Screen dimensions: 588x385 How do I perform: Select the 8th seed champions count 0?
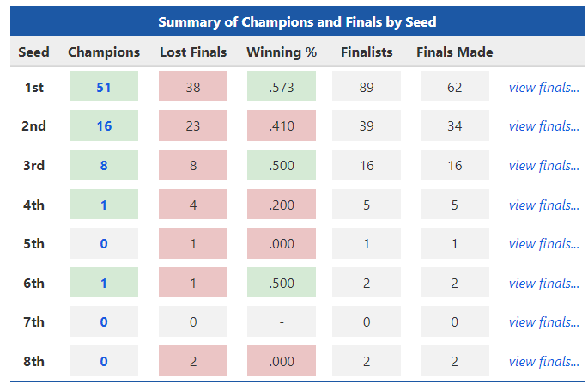tap(104, 361)
